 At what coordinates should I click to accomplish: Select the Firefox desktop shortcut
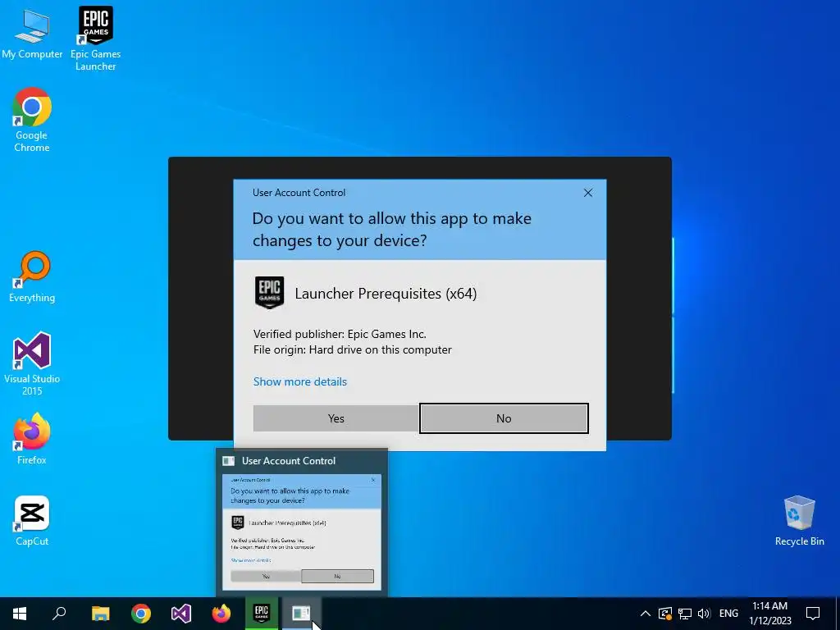[32, 439]
